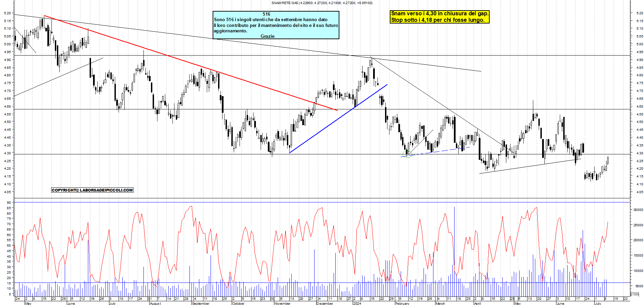Click the September month label
Image resolution: width=644 pixels, height=305 pixels.
201,303
